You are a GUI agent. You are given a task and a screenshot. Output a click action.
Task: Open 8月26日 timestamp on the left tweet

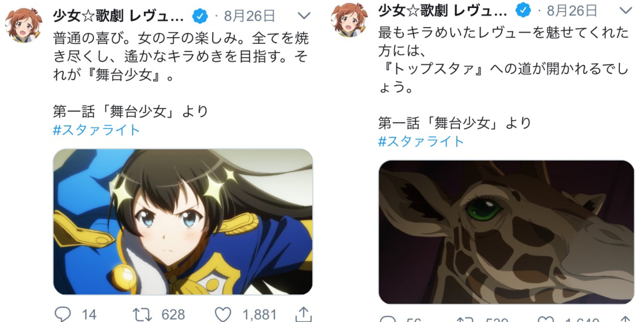coord(250,16)
